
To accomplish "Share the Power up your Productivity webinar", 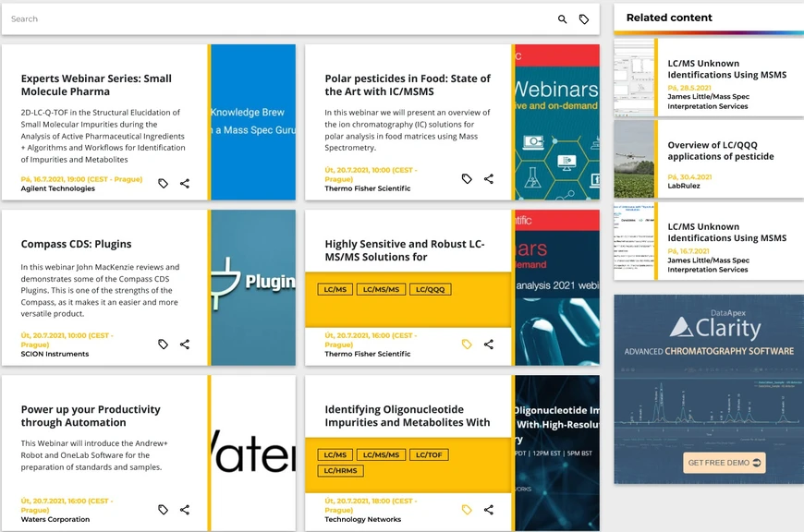I will [185, 509].
